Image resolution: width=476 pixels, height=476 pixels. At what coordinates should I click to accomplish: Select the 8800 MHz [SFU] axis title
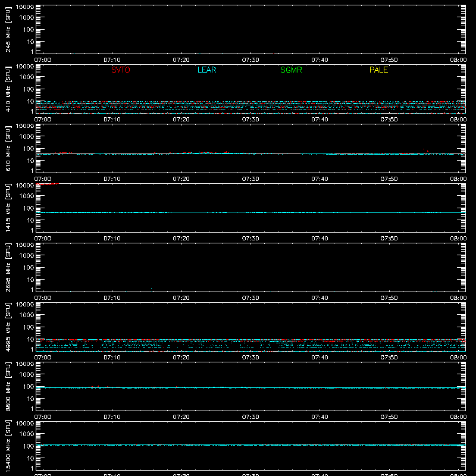8,386
